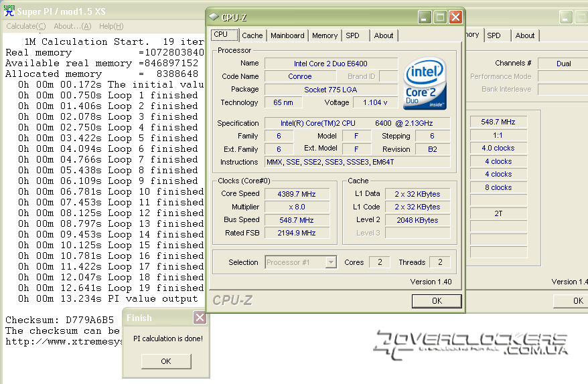This screenshot has width=588, height=384.
Task: Click OK in the front CPU-Z window
Action: (437, 301)
